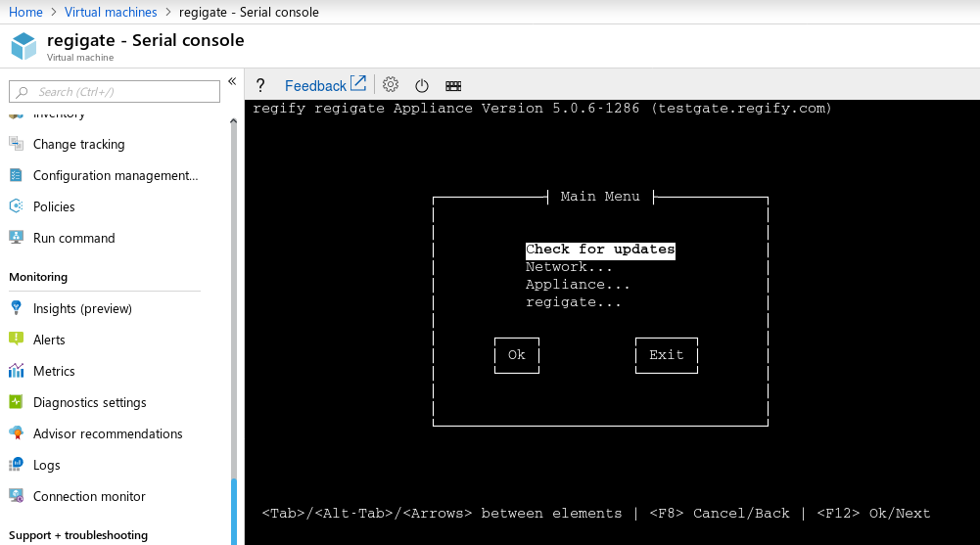The height and width of the screenshot is (545, 980).
Task: Click the Exit button in console
Action: pos(667,355)
